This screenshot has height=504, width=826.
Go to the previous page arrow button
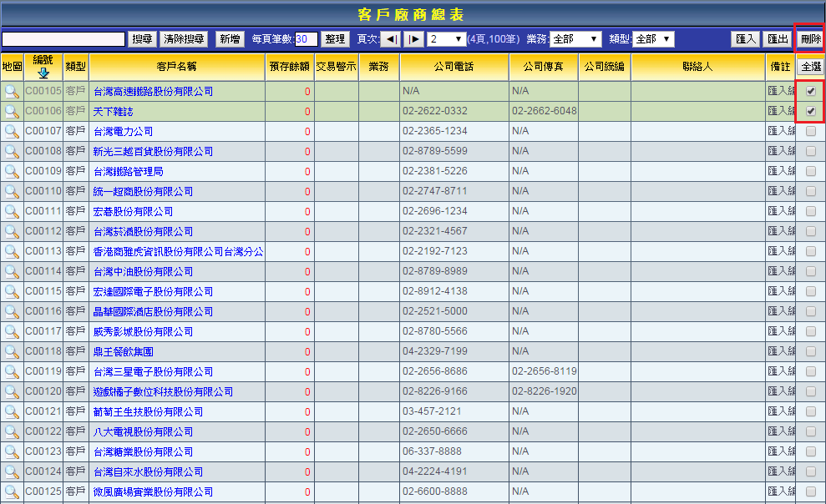point(393,39)
